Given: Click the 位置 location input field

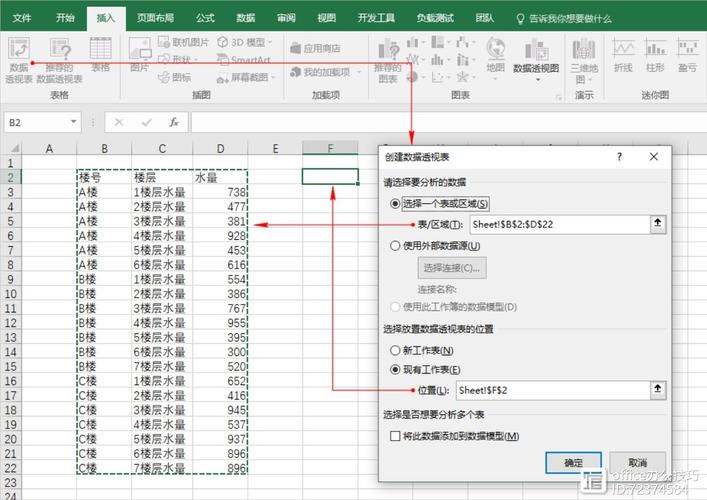Looking at the screenshot, I should click(553, 390).
